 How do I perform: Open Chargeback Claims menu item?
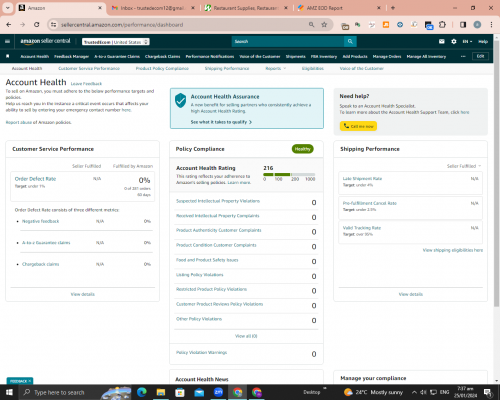click(162, 56)
